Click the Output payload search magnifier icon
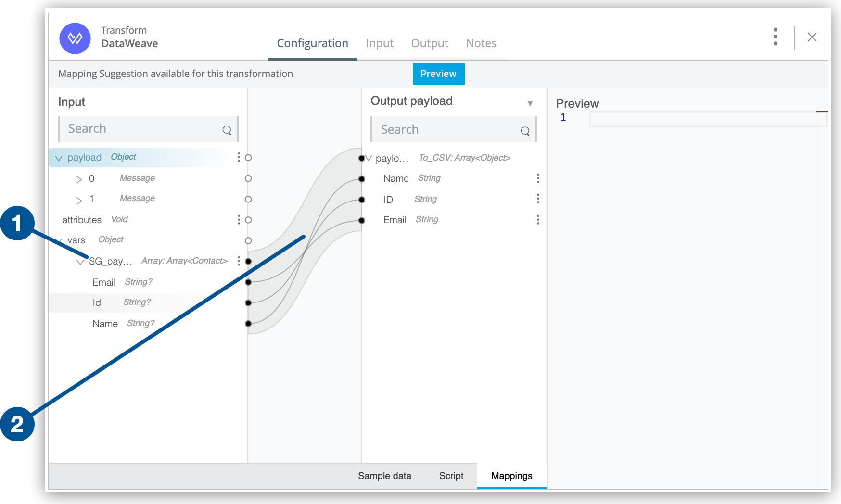 (525, 131)
